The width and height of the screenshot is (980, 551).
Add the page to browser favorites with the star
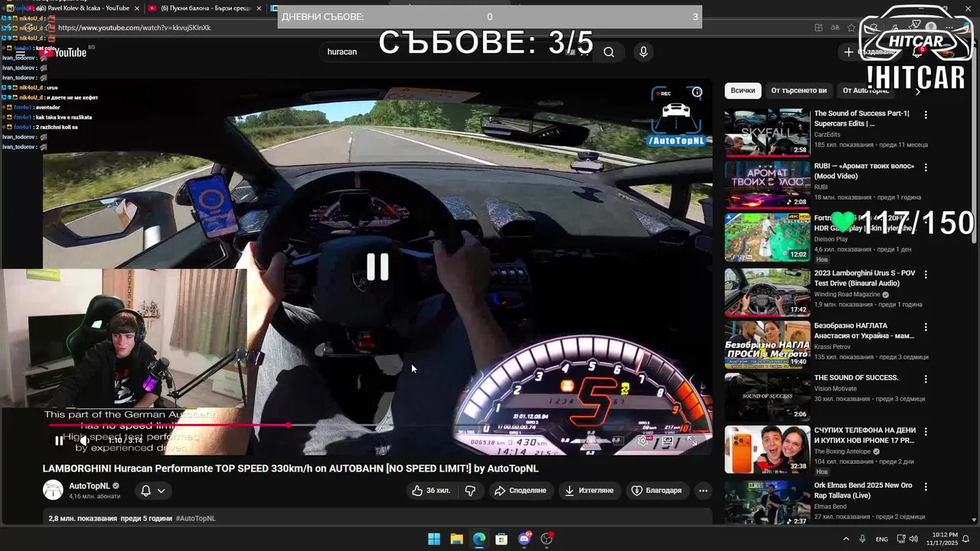pyautogui.click(x=851, y=28)
